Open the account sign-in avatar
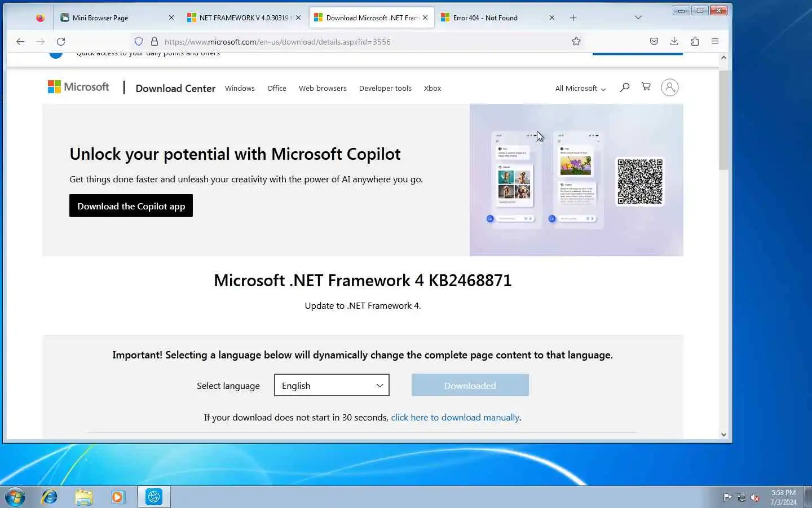 tap(669, 87)
